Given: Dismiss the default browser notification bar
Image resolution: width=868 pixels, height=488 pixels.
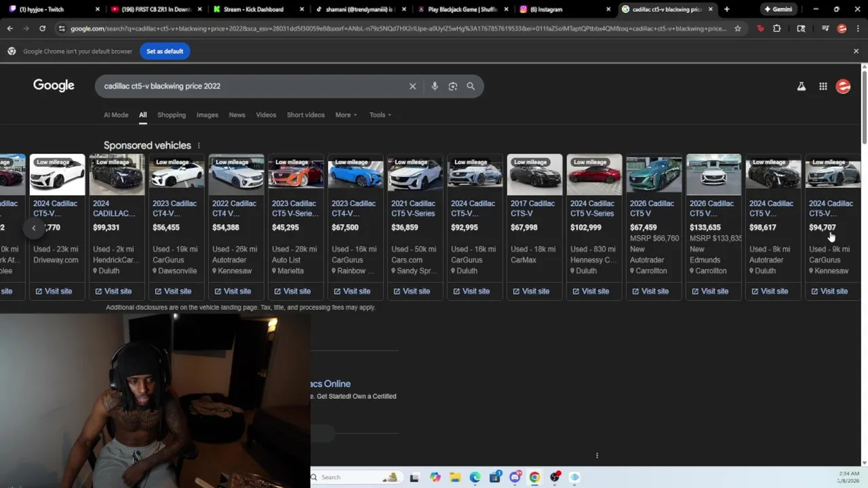Looking at the screenshot, I should click(856, 51).
